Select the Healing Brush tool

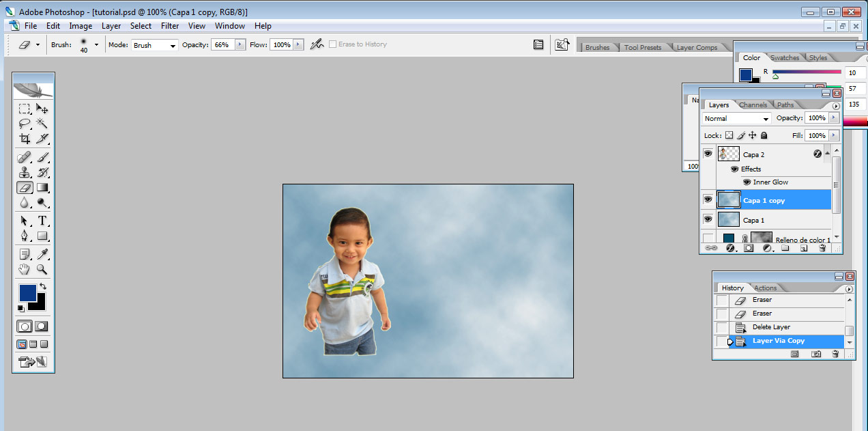click(25, 157)
